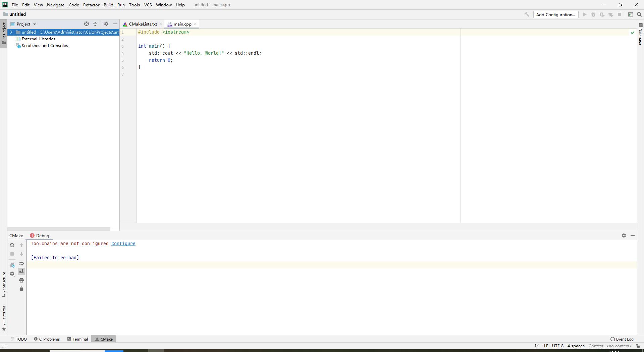Expand the untitled project tree node
644x352 pixels.
(x=11, y=32)
